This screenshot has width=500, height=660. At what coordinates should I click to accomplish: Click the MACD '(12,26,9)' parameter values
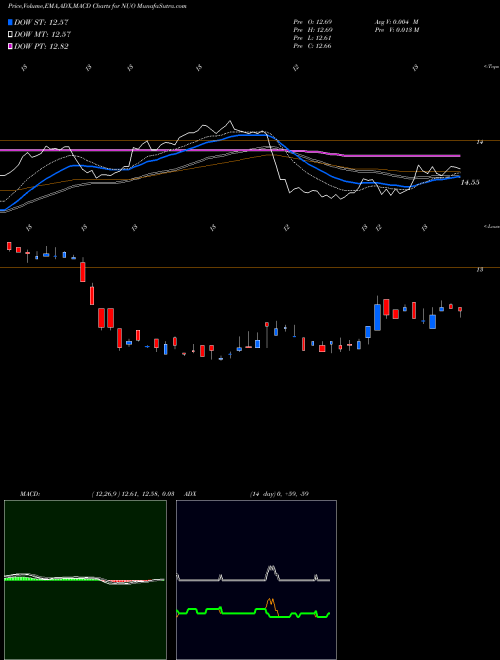[133, 494]
